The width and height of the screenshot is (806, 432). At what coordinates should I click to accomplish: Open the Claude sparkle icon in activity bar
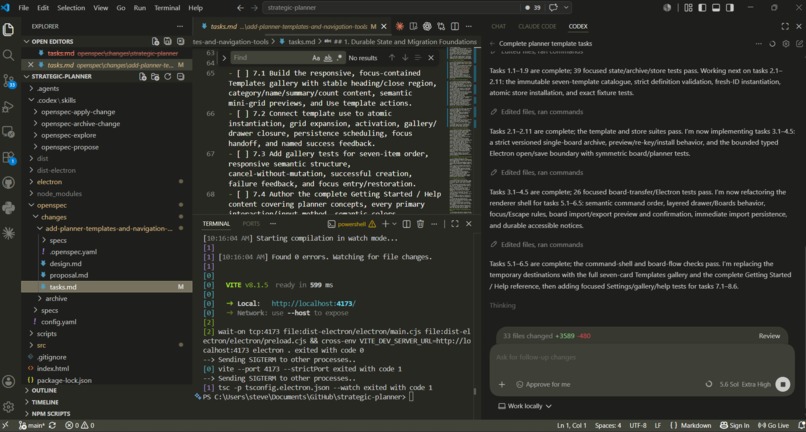(8, 233)
